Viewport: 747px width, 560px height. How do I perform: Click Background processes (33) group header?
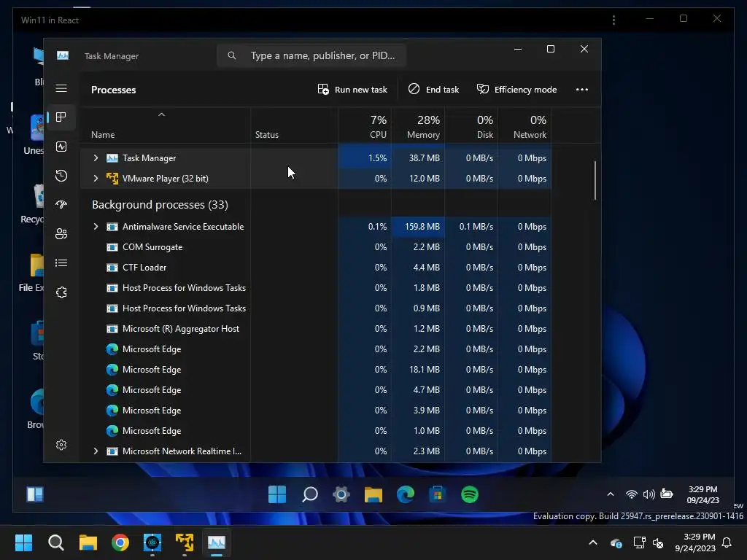click(x=160, y=205)
